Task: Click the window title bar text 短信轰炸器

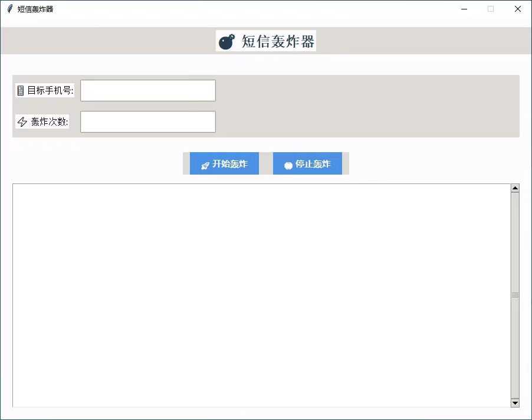Action: pos(35,9)
